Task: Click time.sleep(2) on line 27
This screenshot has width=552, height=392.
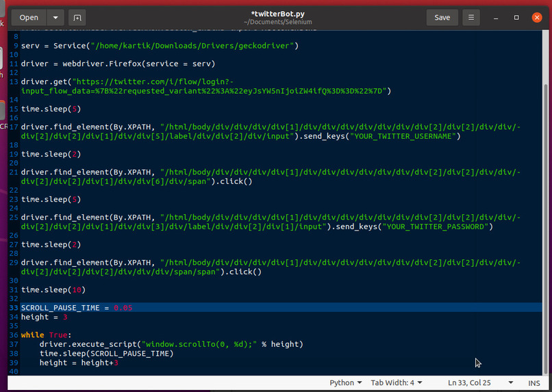Action: coord(51,245)
